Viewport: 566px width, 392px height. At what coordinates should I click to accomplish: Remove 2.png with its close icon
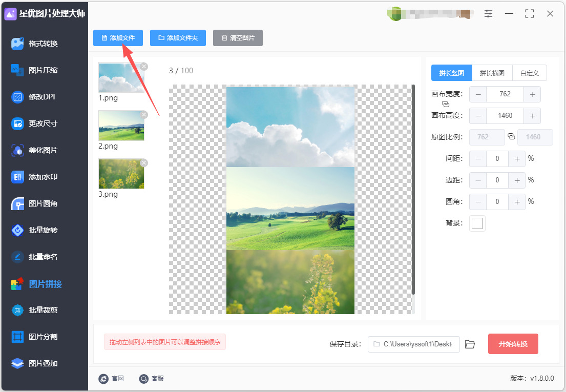pyautogui.click(x=144, y=115)
